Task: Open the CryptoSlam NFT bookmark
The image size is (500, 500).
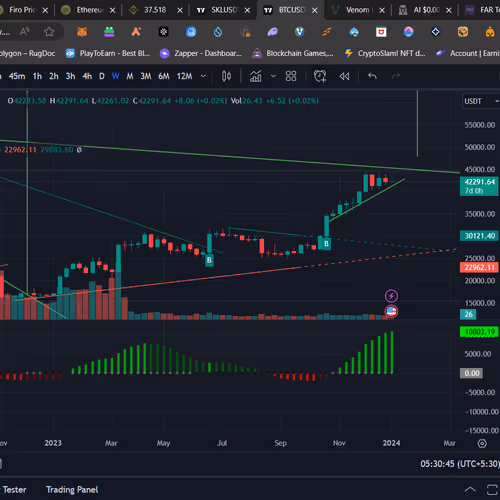Action: coord(385,53)
